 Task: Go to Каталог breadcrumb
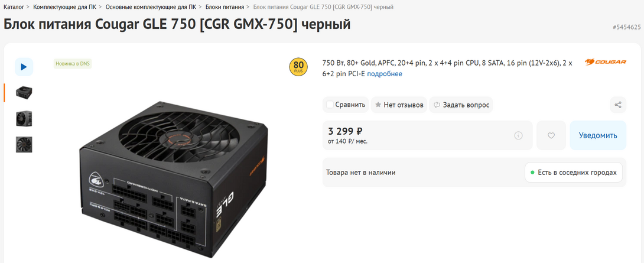point(14,7)
